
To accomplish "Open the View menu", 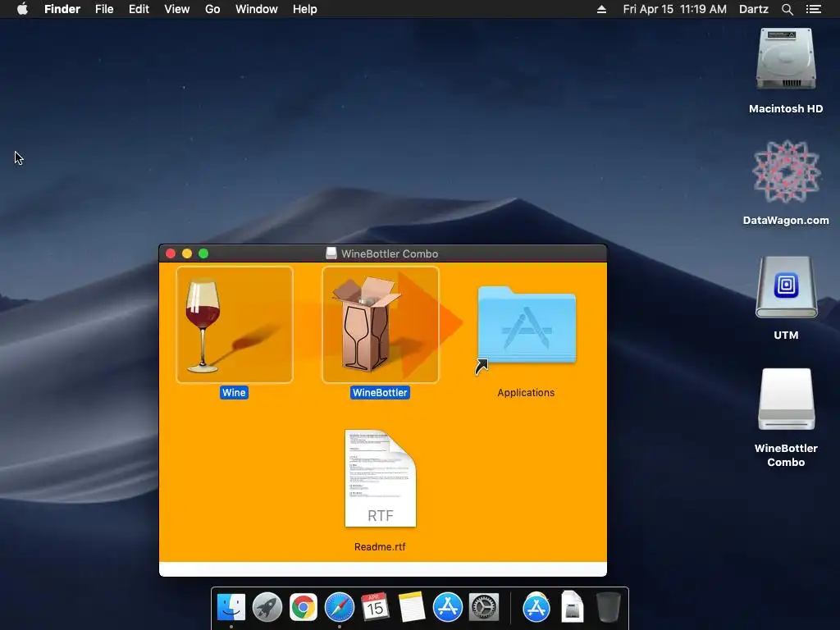I will 177,9.
